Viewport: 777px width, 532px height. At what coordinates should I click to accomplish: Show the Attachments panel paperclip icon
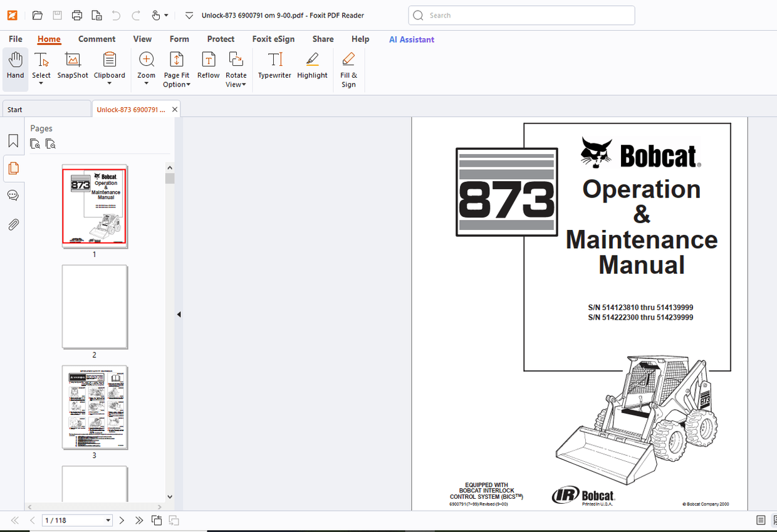13,224
